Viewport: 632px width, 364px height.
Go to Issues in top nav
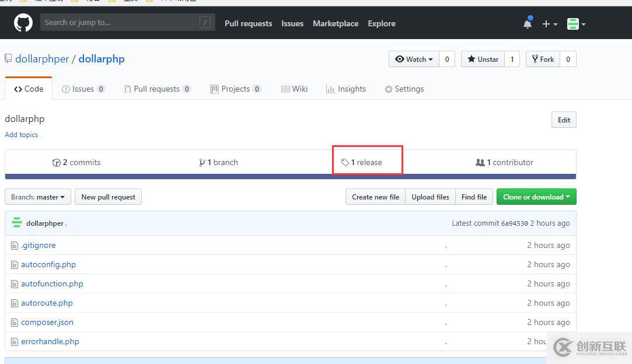pos(292,23)
